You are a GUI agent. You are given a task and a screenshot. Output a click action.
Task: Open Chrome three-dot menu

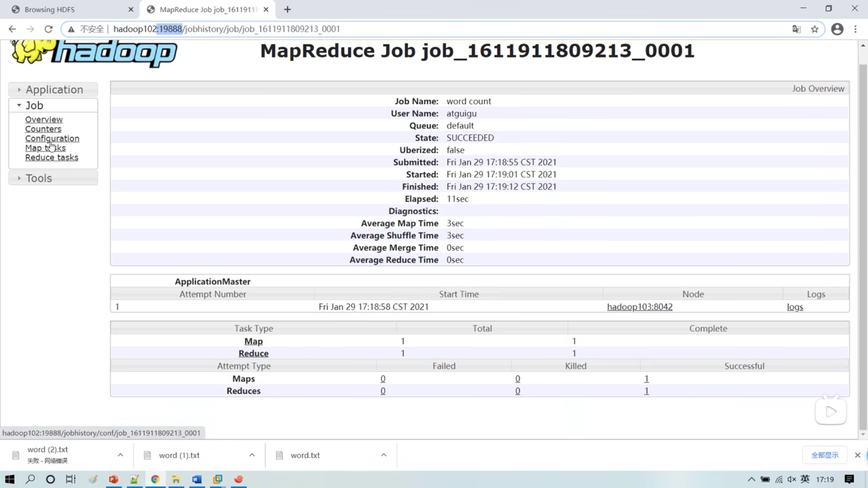tap(855, 29)
